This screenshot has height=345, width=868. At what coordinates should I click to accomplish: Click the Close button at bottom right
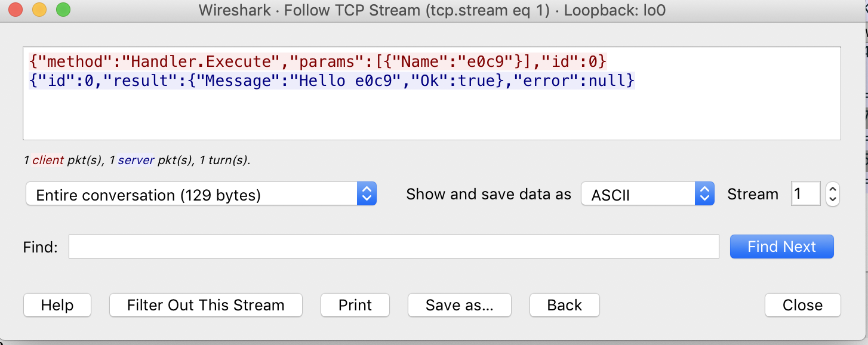click(802, 305)
